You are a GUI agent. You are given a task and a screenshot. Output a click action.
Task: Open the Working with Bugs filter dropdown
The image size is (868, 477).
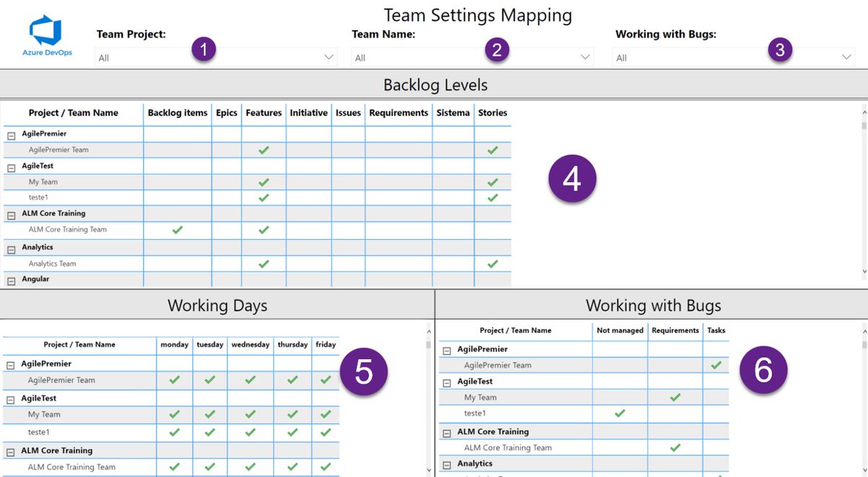pos(846,56)
